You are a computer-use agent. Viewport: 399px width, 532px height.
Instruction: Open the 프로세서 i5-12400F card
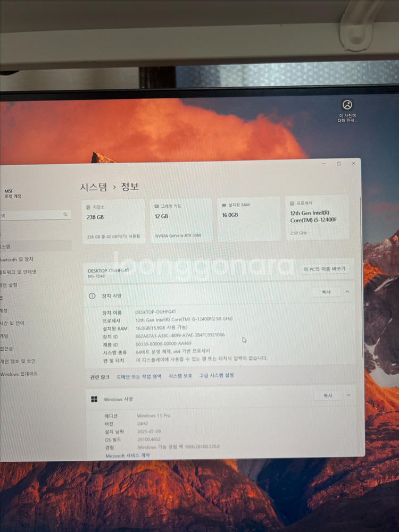pos(317,218)
